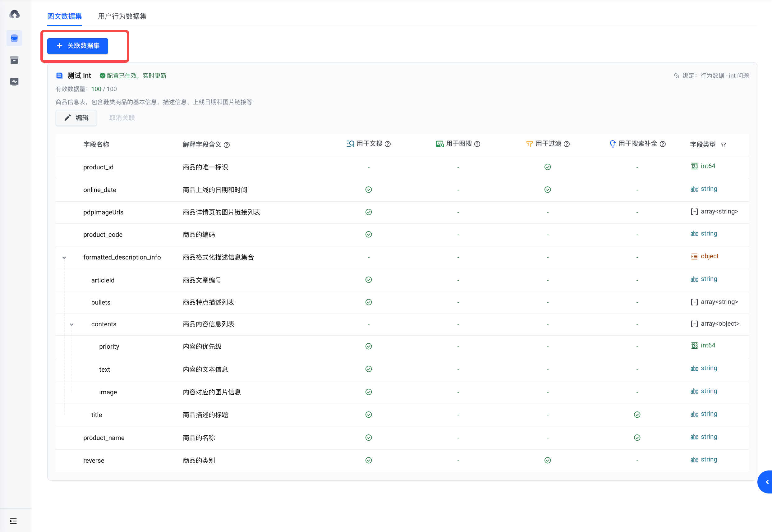Toggle text search checkmark for online_date

(368, 190)
